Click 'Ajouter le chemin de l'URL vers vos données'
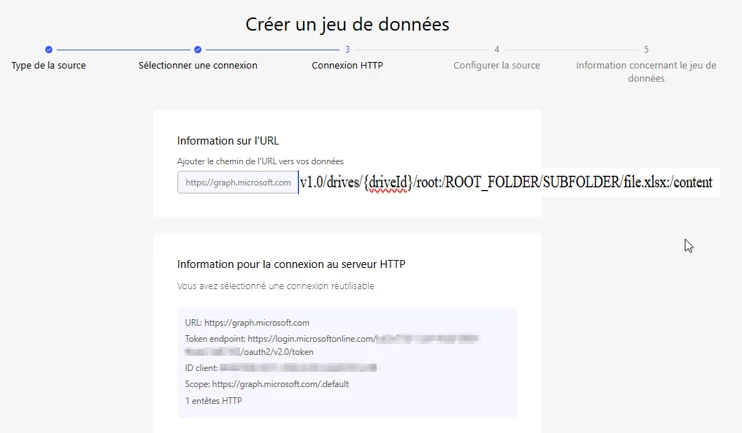The height and width of the screenshot is (433, 742). (260, 161)
